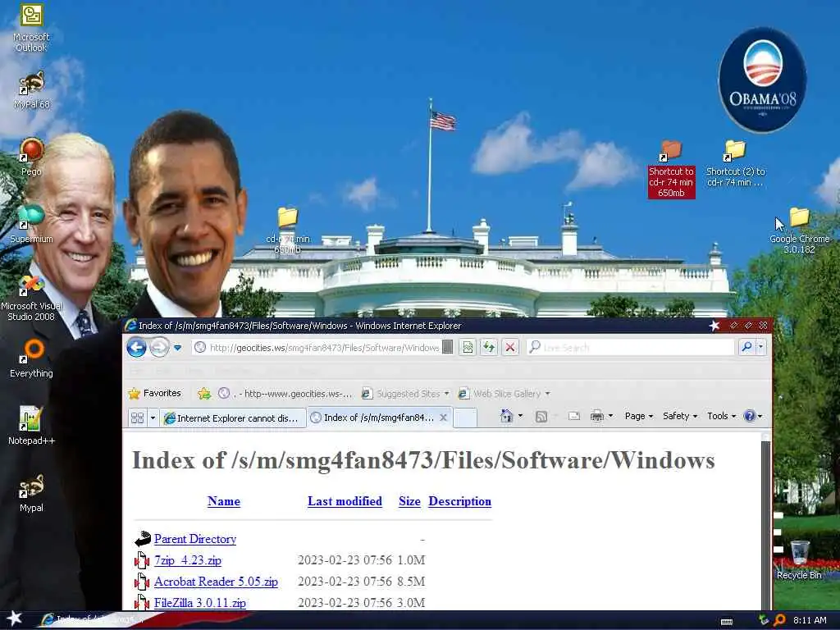
Task: Download 7zip_4.23.zip
Action: pyautogui.click(x=188, y=560)
